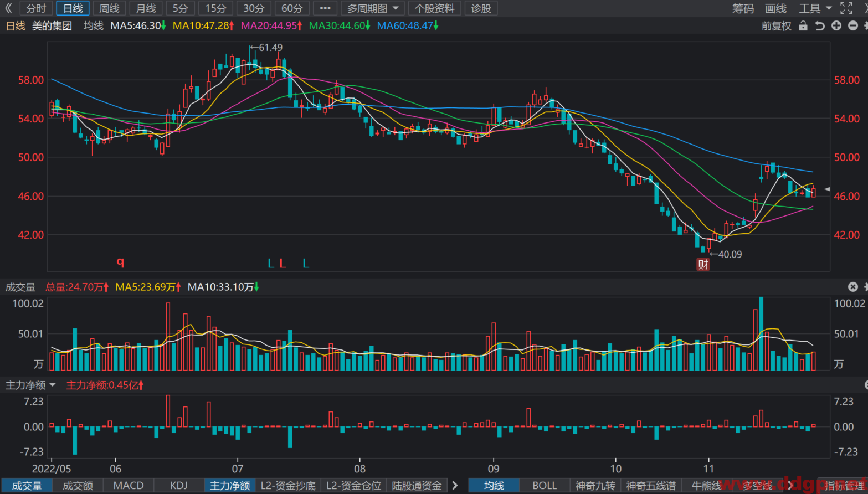Expand the 工具 tools dropdown

815,8
